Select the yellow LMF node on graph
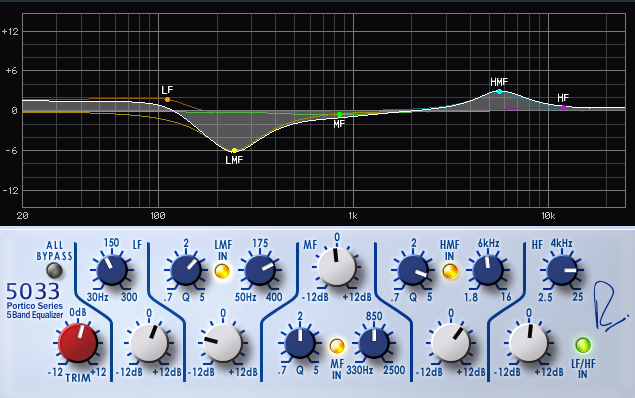Viewport: 635px width, 398px height. (x=234, y=151)
